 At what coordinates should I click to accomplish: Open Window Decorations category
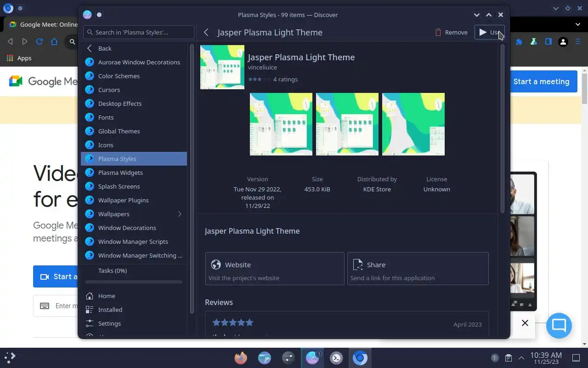[134, 228]
